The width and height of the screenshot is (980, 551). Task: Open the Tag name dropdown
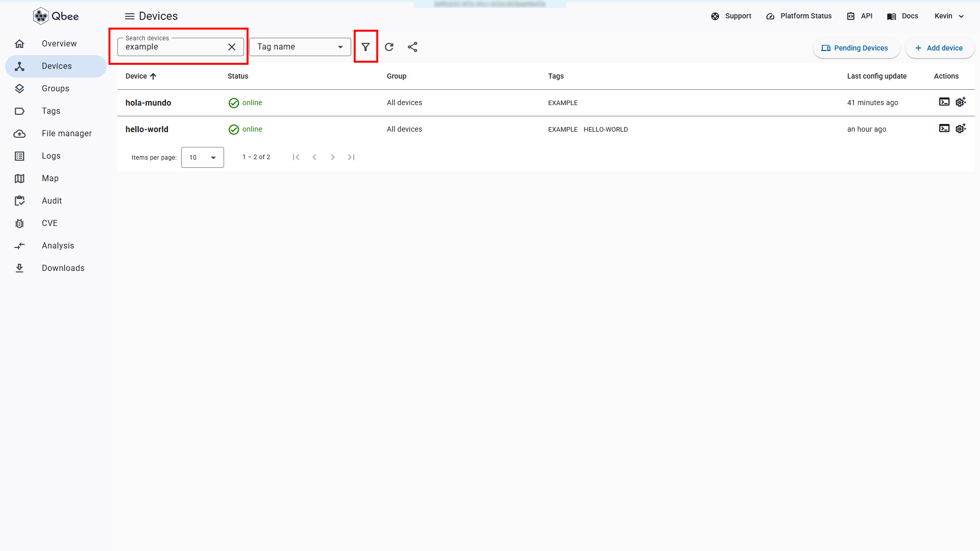pos(300,47)
